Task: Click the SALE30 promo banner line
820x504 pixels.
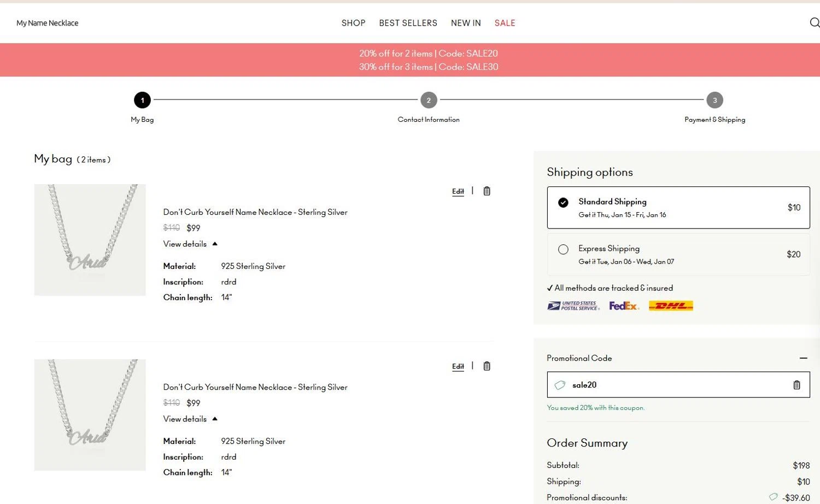Action: (428, 67)
